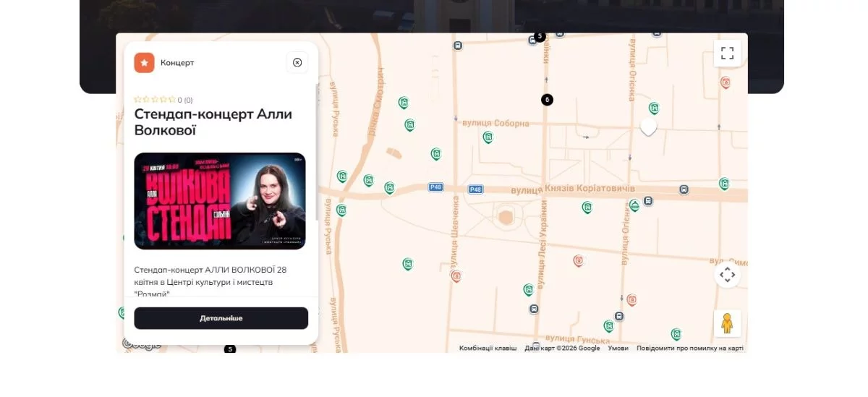The image size is (868, 397).
Task: Click the first P48 road badge
Action: click(435, 187)
